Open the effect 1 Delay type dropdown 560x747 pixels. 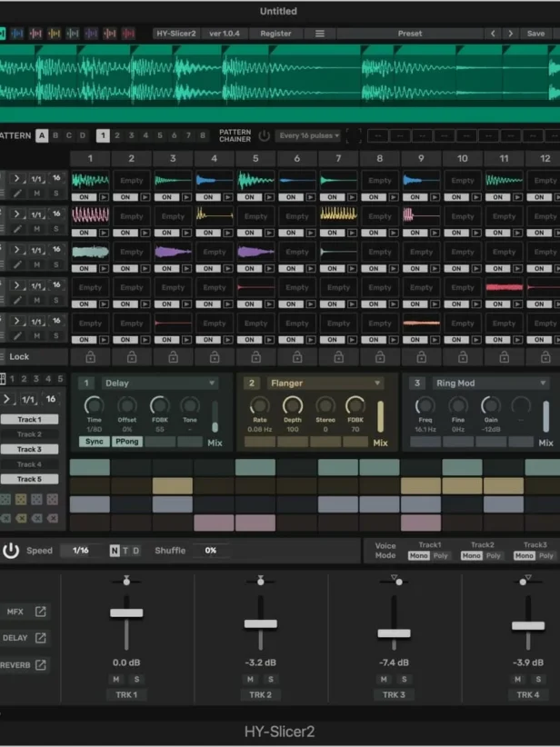pyautogui.click(x=159, y=383)
